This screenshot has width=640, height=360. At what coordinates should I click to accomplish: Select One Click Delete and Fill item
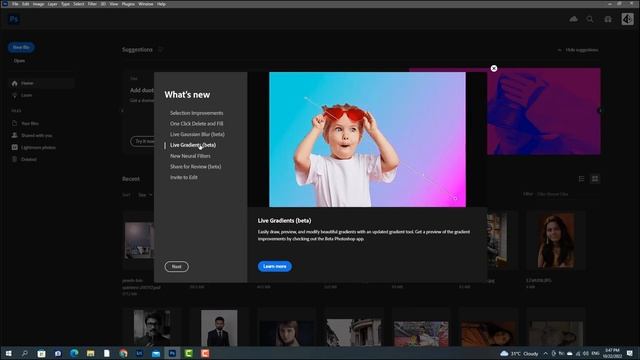(197, 124)
